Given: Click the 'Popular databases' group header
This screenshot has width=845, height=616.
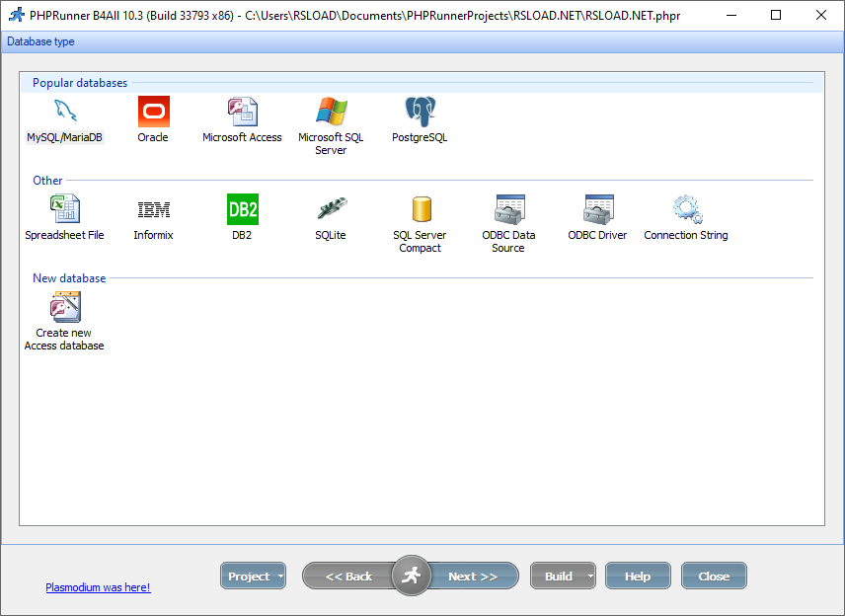Looking at the screenshot, I should 80,83.
